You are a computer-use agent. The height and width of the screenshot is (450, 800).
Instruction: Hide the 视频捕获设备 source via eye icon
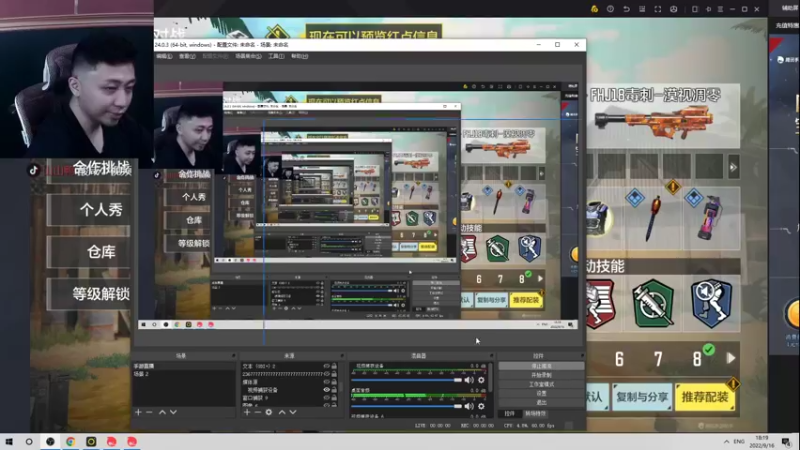(x=327, y=390)
